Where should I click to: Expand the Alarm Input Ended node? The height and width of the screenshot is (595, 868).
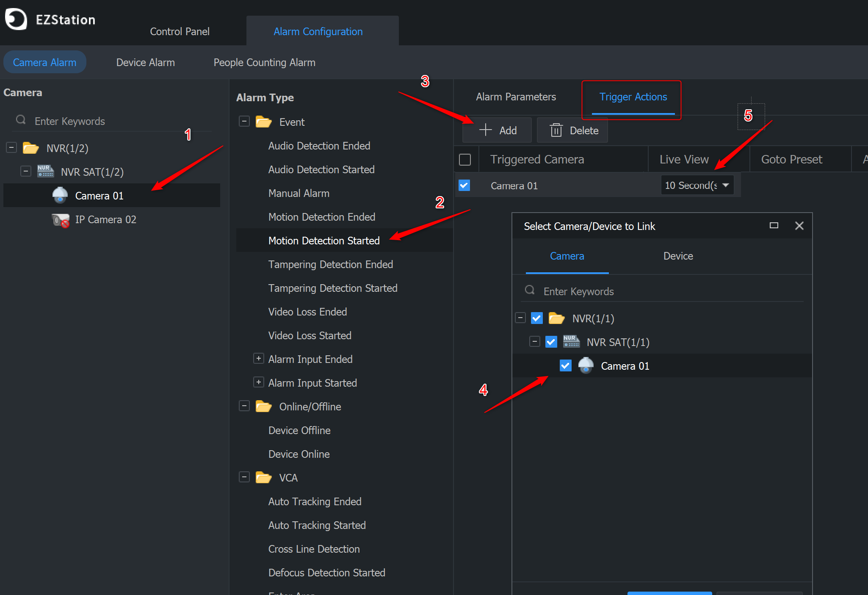(259, 358)
